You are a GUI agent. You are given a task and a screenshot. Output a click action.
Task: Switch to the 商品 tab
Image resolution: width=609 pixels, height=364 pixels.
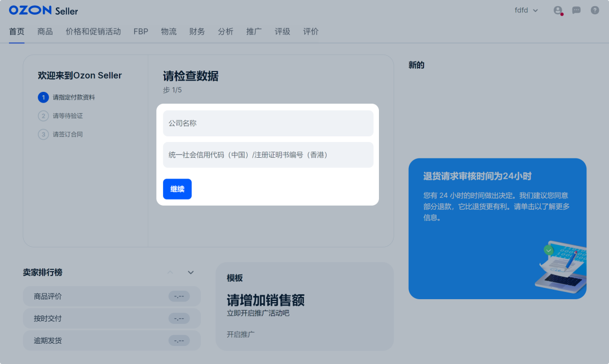[x=45, y=32]
